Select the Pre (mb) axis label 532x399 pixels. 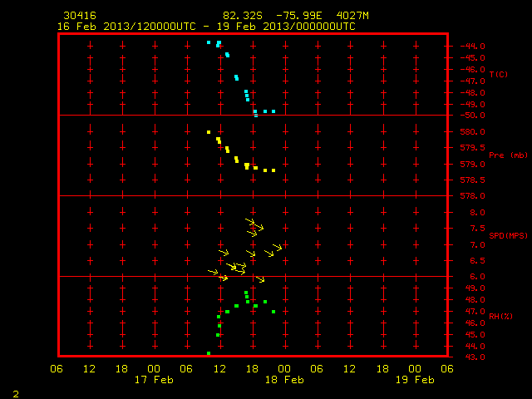point(508,155)
